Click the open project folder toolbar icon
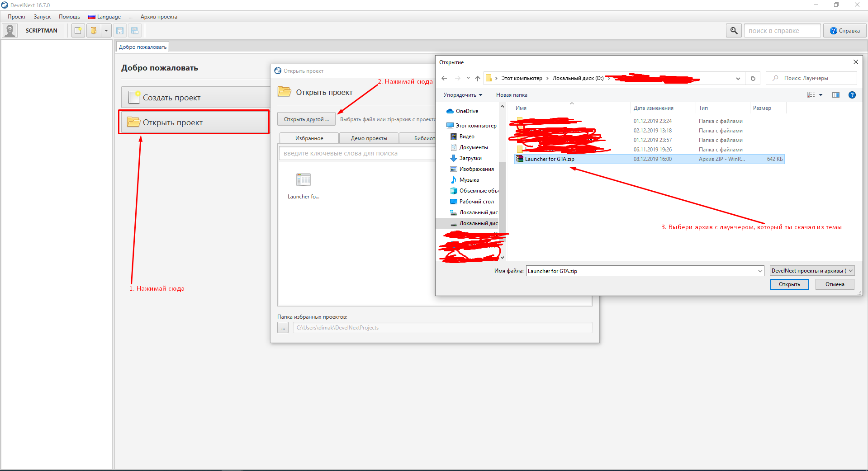This screenshot has width=868, height=471. [93, 31]
